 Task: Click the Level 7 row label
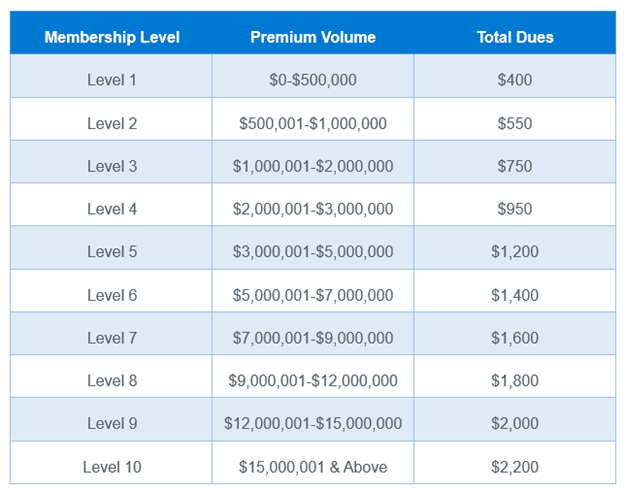111,337
